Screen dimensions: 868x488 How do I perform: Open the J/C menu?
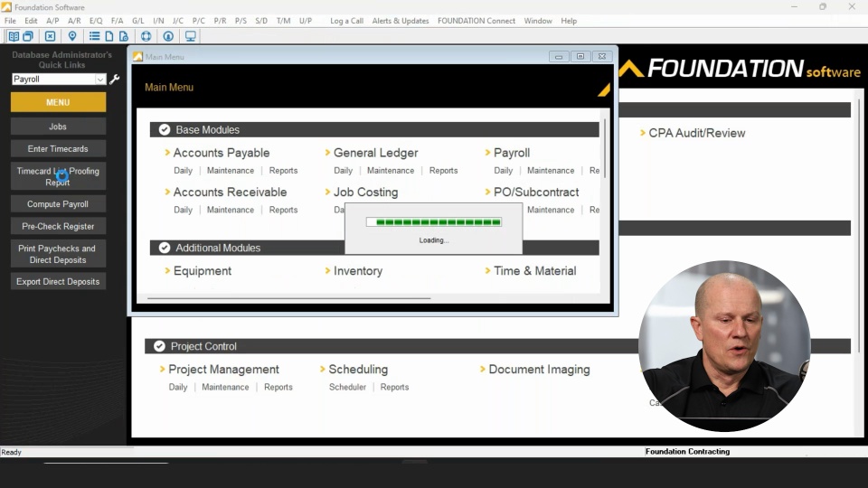pos(178,21)
